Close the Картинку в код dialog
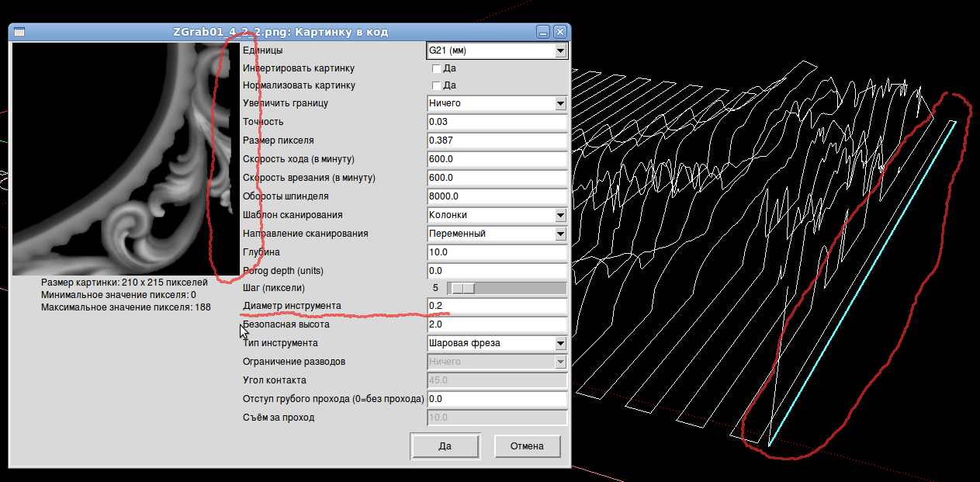 coord(559,32)
